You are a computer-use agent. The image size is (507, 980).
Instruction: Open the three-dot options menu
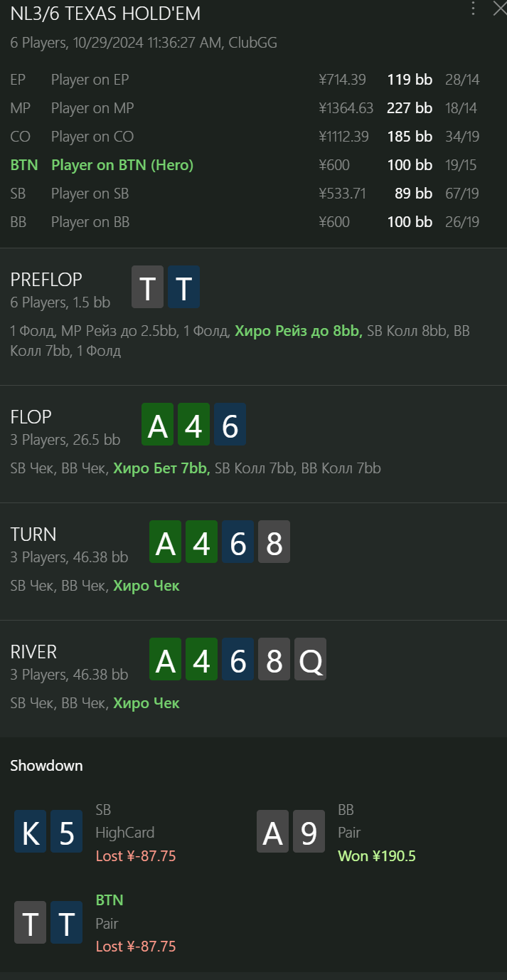click(474, 9)
